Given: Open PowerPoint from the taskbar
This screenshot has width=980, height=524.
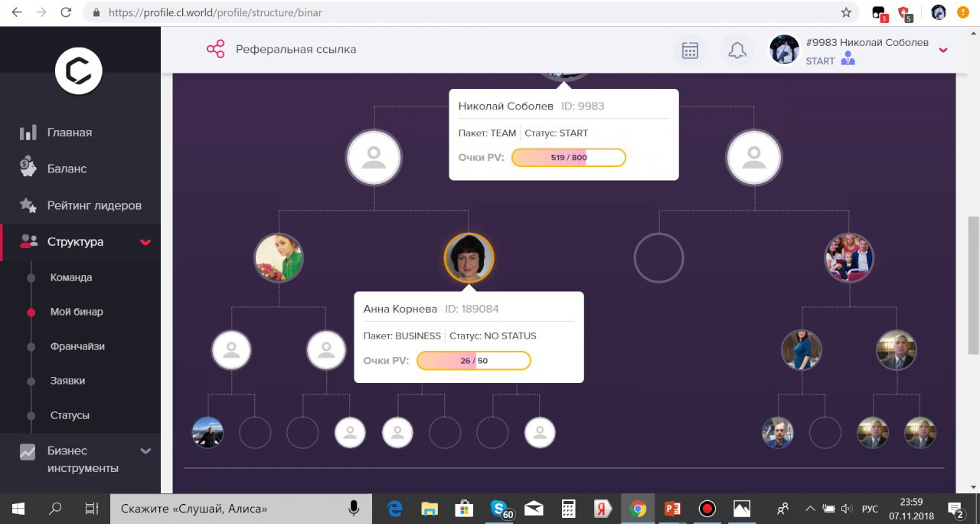Looking at the screenshot, I should [673, 508].
